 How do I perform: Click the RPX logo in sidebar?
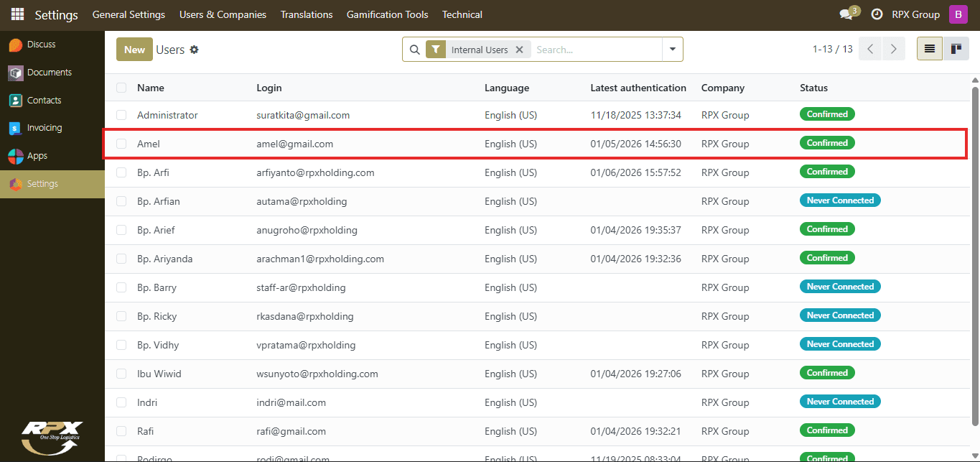coord(52,437)
